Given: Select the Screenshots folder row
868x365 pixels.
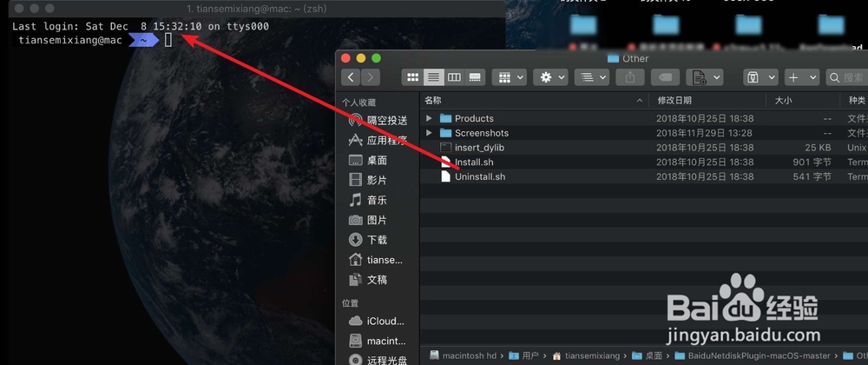Looking at the screenshot, I should [x=644, y=133].
